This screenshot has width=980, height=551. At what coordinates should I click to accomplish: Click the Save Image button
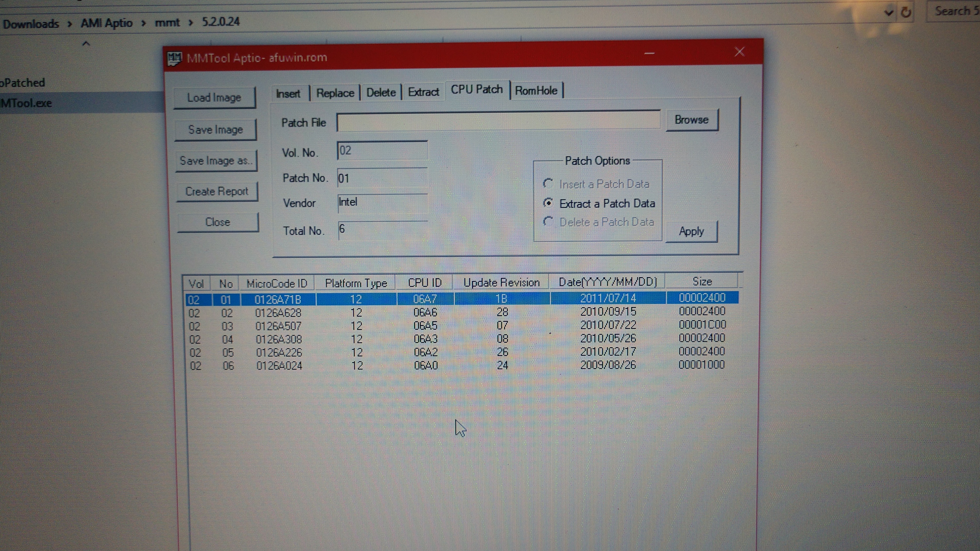pyautogui.click(x=215, y=130)
